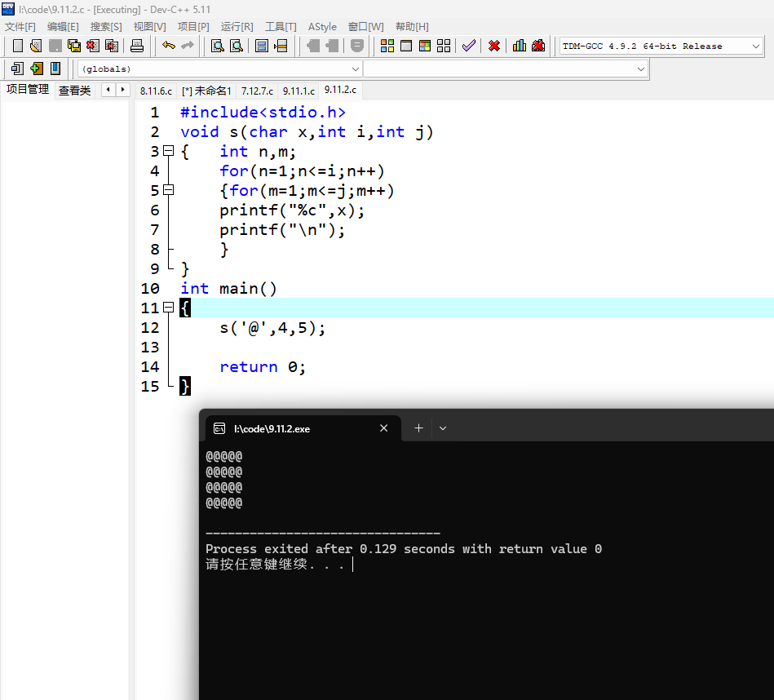This screenshot has width=774, height=700.
Task: Click the printf("%c",x); code line
Action: (x=292, y=210)
